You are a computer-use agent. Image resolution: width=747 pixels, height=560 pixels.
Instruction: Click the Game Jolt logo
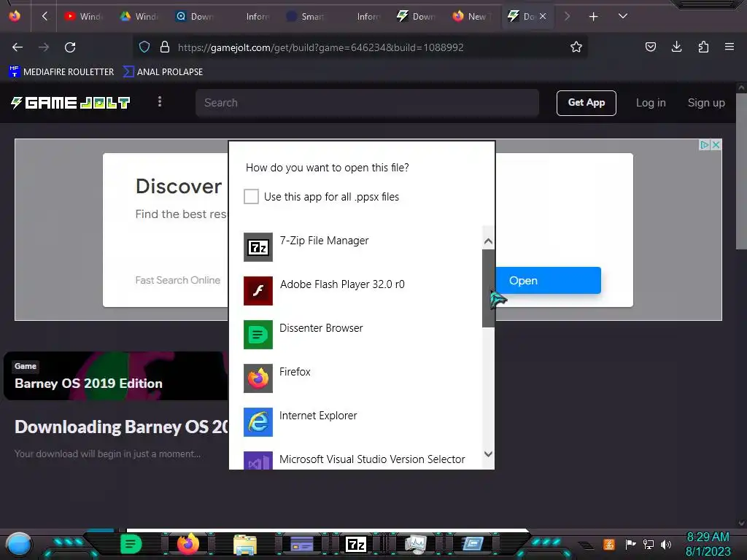pyautogui.click(x=71, y=103)
